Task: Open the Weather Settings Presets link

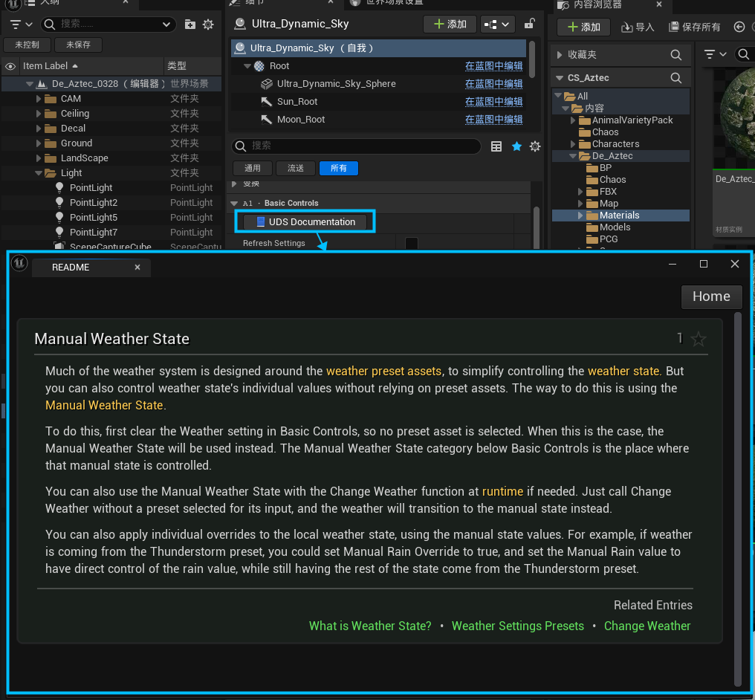Action: pyautogui.click(x=518, y=626)
